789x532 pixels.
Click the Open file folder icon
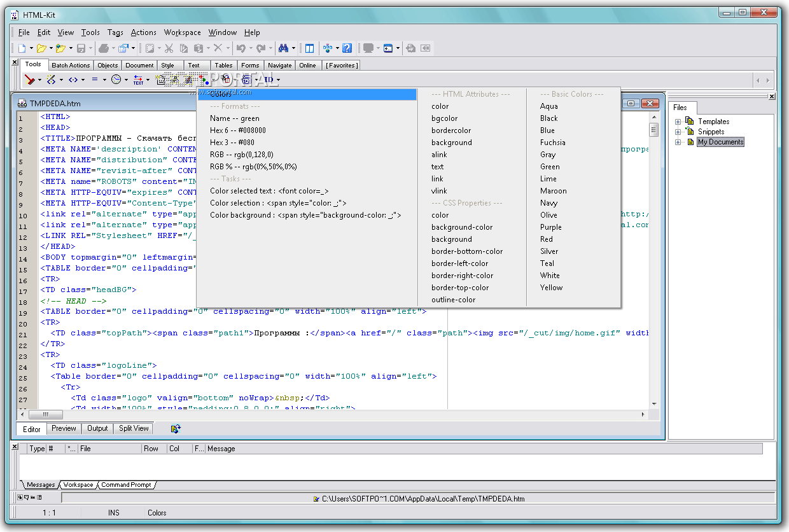[41, 48]
